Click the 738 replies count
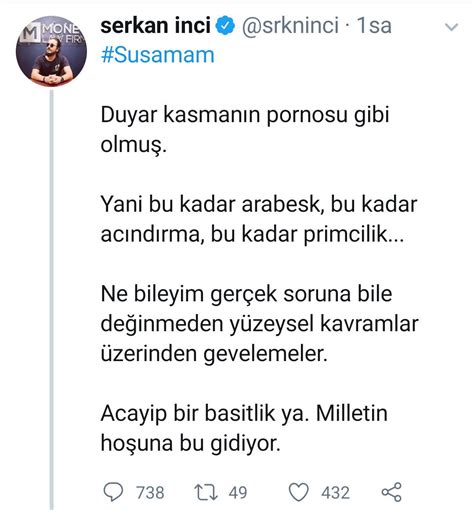Viewport: 474px width, 510px height. (150, 493)
